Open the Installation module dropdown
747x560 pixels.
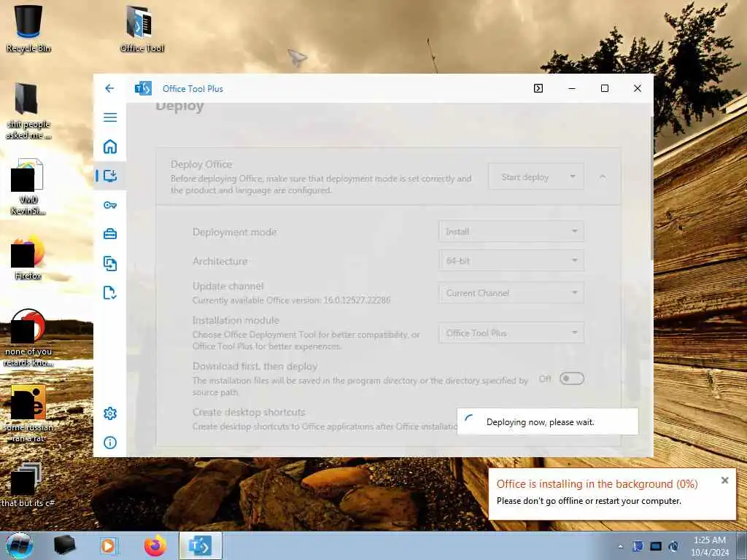click(511, 332)
